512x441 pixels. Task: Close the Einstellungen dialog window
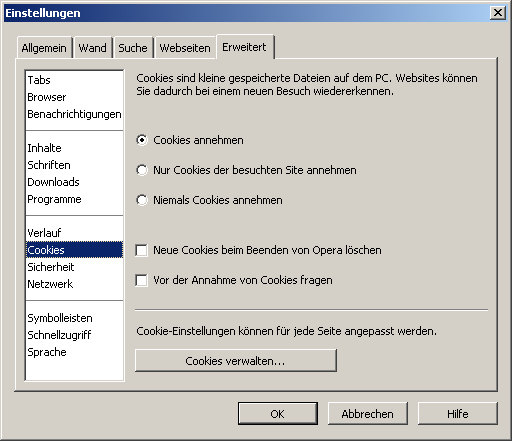[x=498, y=13]
